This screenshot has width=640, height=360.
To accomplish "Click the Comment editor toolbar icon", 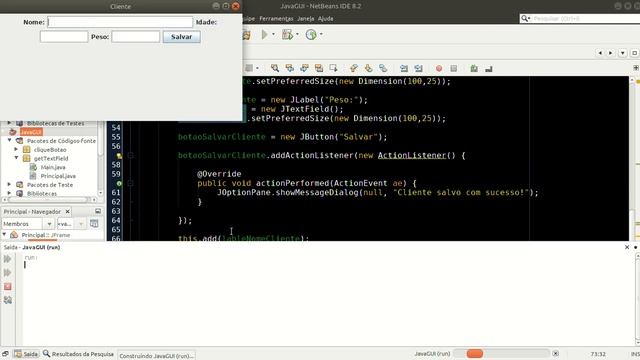I will click(x=474, y=69).
